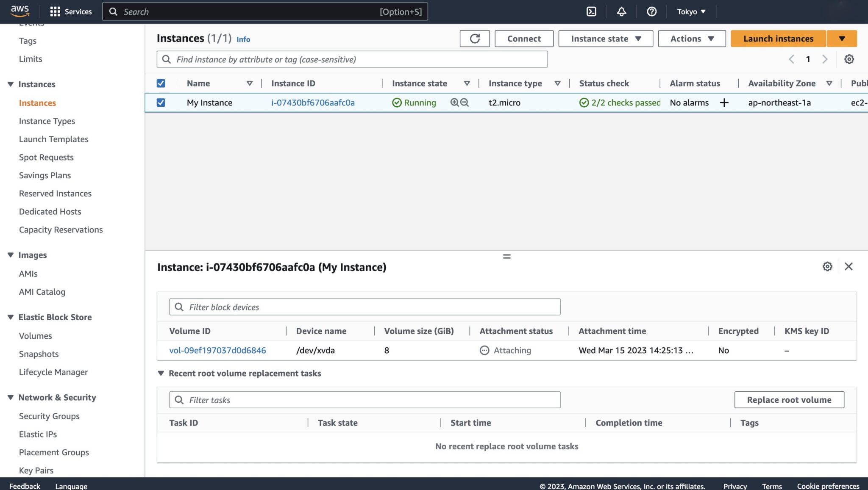868x490 pixels.
Task: Toggle the select-all checkbox in table header
Action: click(x=161, y=83)
